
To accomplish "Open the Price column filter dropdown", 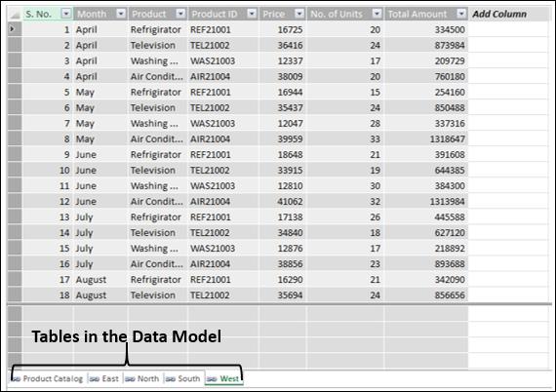I will click(299, 14).
